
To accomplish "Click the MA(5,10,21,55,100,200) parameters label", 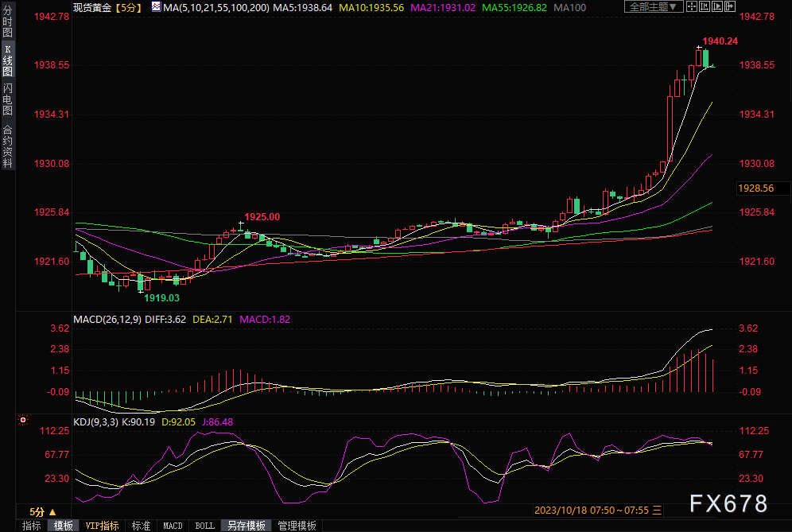I will pos(216,8).
